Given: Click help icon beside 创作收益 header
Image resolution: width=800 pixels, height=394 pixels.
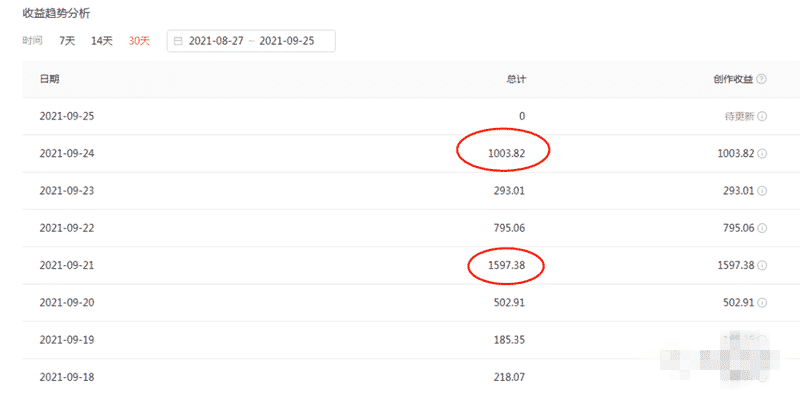Looking at the screenshot, I should [762, 79].
